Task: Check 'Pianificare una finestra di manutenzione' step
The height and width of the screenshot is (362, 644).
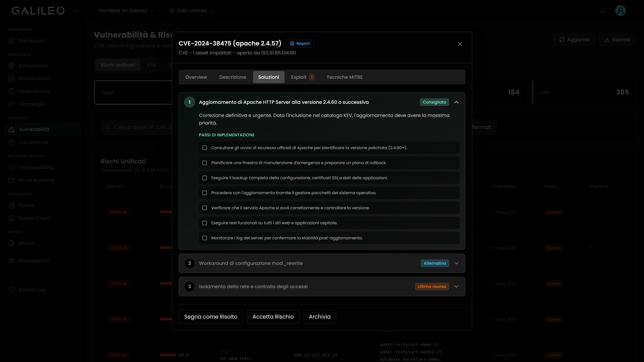Action: [204, 163]
